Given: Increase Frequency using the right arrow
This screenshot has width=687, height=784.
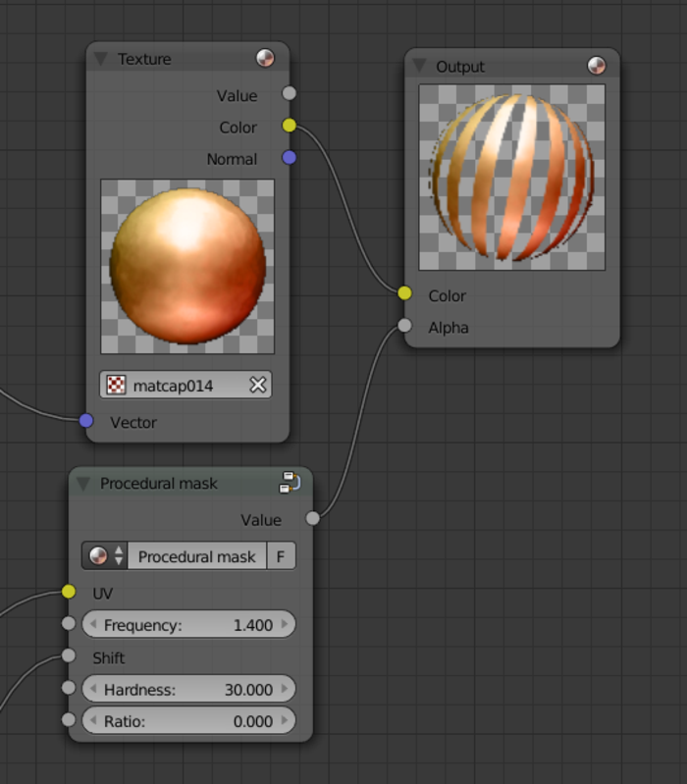Looking at the screenshot, I should (285, 625).
